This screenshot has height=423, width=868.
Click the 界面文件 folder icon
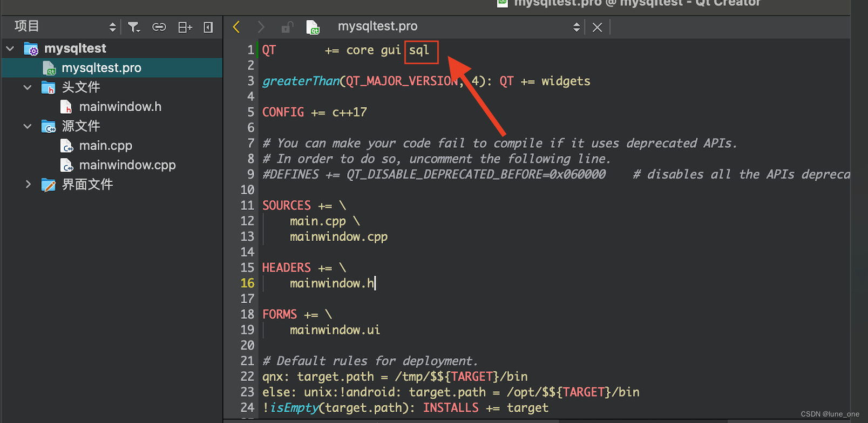coord(49,185)
